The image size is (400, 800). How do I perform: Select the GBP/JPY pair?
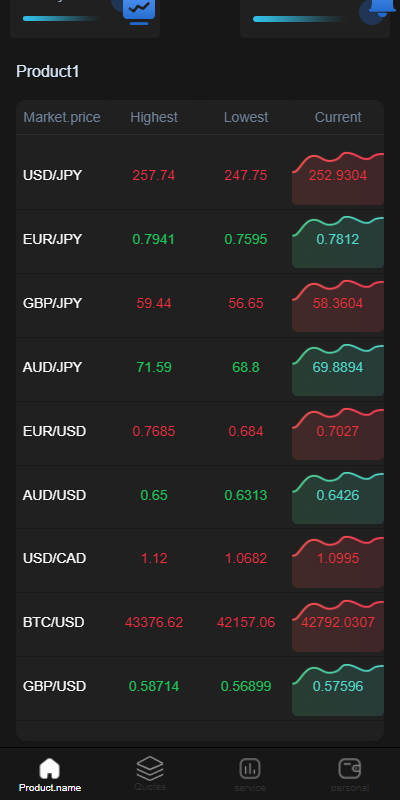52,304
